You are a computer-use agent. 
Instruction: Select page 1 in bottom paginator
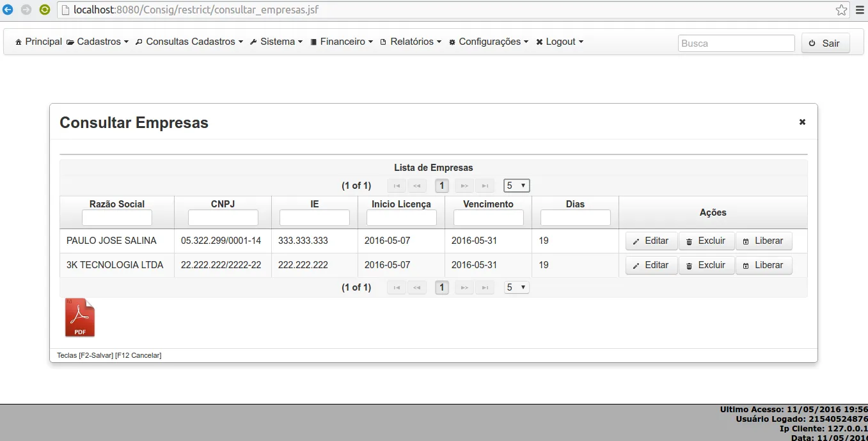coord(441,287)
